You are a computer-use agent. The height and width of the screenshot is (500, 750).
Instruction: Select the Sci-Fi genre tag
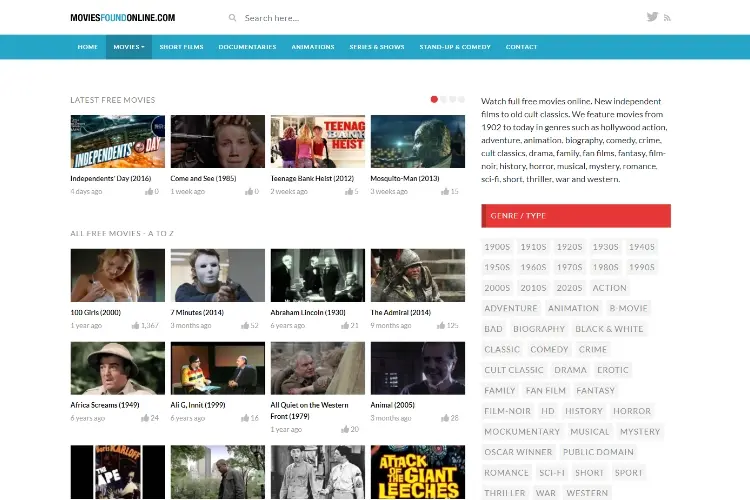552,473
